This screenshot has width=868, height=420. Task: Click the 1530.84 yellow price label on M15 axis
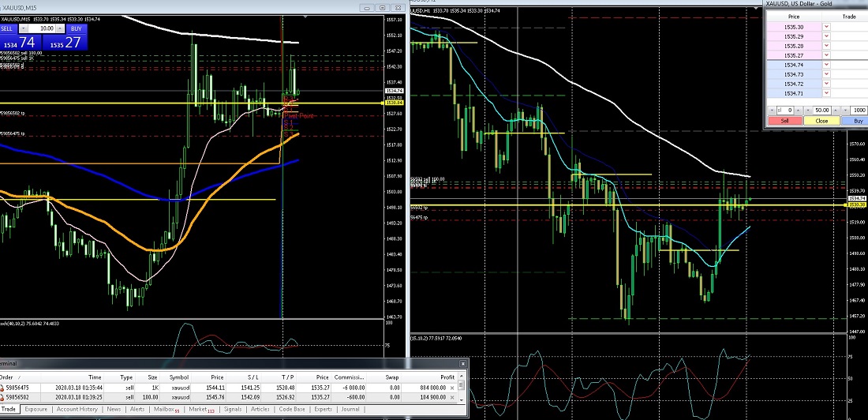pos(394,103)
